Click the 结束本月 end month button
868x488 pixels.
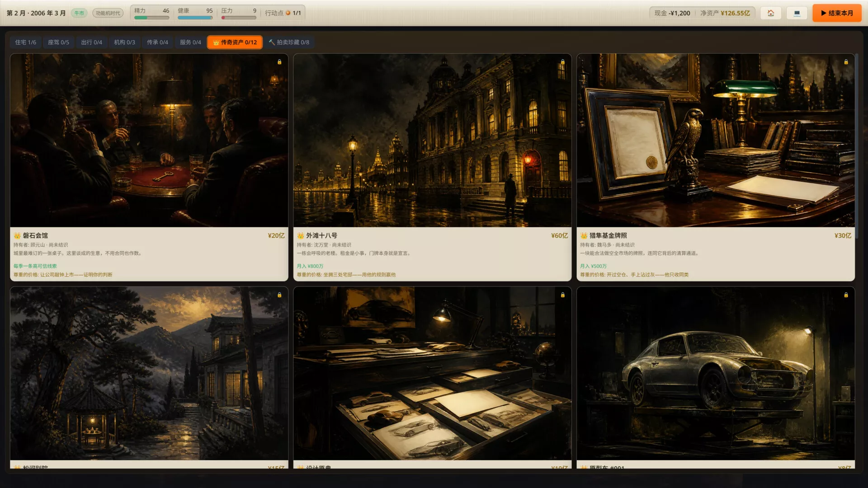pos(837,13)
